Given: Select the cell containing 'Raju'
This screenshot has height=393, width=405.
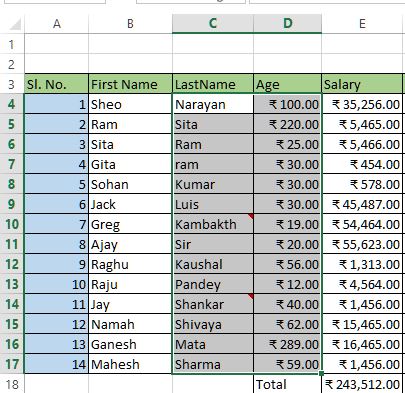Looking at the screenshot, I should pyautogui.click(x=131, y=284).
